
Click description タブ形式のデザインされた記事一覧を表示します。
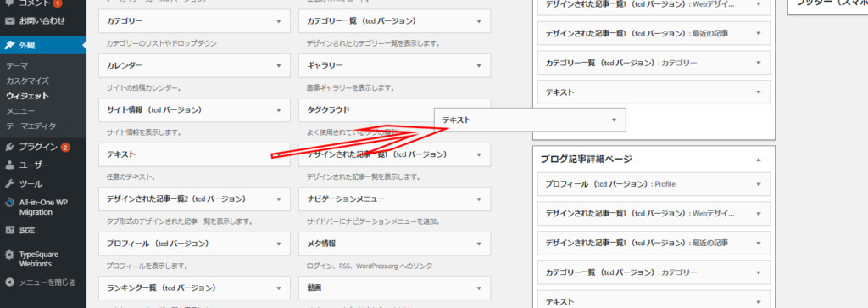[180, 221]
